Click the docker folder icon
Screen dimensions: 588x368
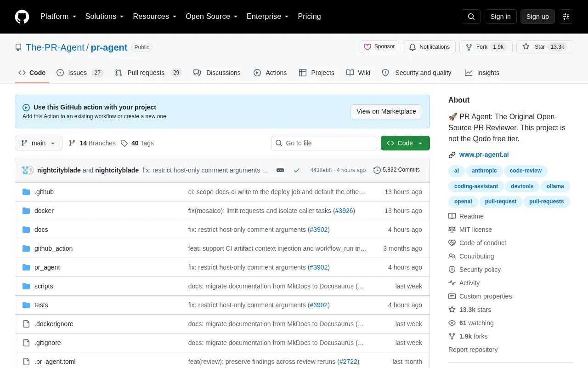(x=26, y=211)
